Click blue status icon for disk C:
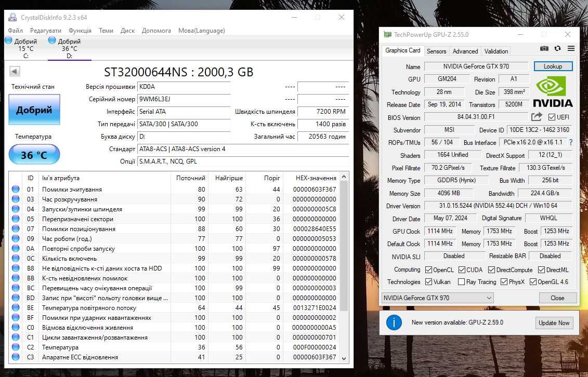This screenshot has width=588, height=377. click(x=8, y=41)
